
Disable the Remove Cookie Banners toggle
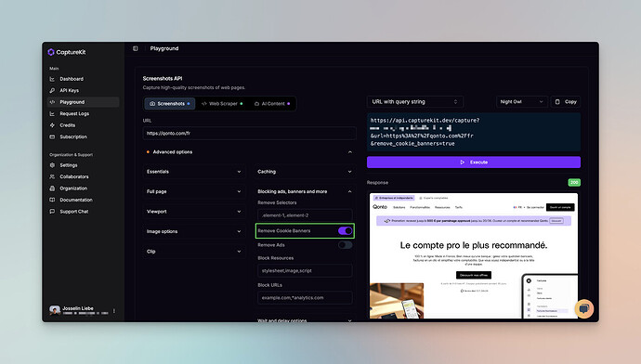[x=345, y=231]
